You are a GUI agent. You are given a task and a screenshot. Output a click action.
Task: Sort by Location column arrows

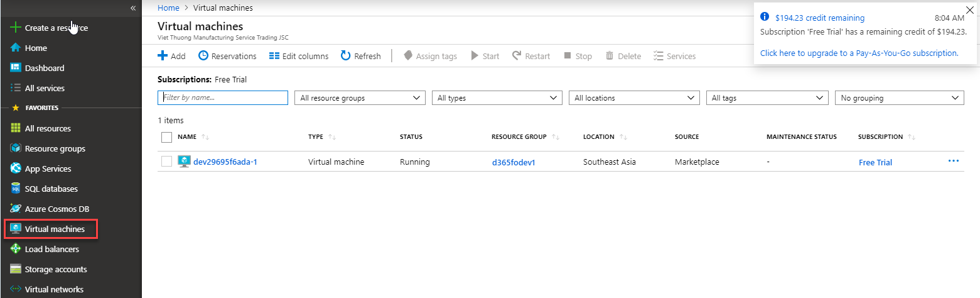click(624, 137)
